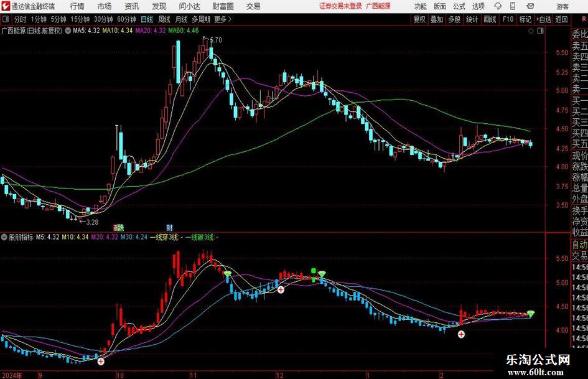The width and height of the screenshot is (588, 379).
Task: Click the 涨跌 event marker icon
Action: pos(118,227)
